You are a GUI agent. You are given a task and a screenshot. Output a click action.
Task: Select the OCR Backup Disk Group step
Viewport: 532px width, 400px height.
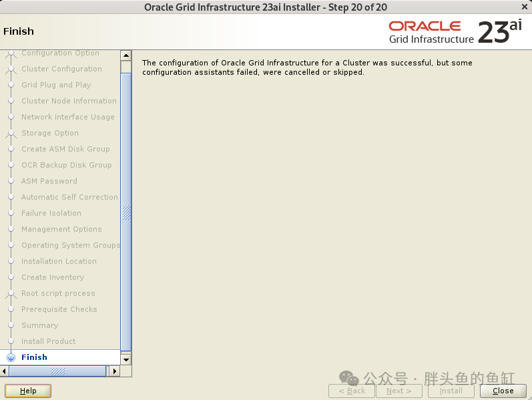click(67, 165)
